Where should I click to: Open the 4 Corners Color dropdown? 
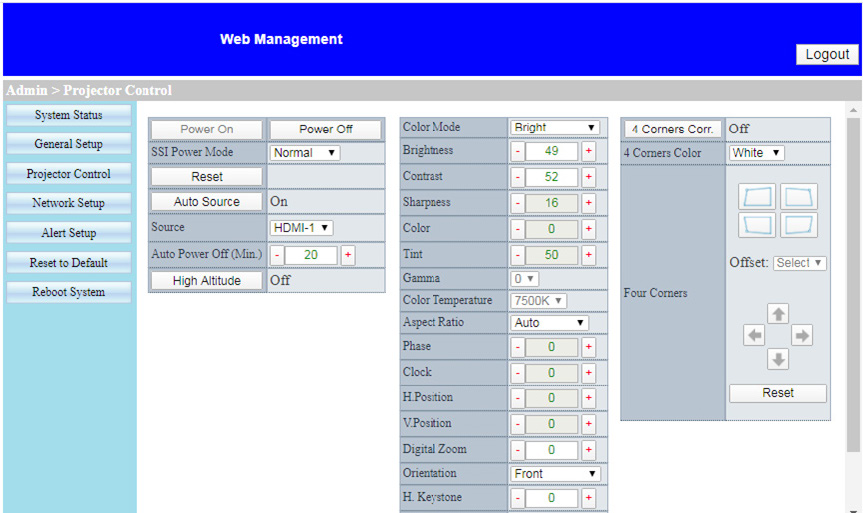coord(755,153)
